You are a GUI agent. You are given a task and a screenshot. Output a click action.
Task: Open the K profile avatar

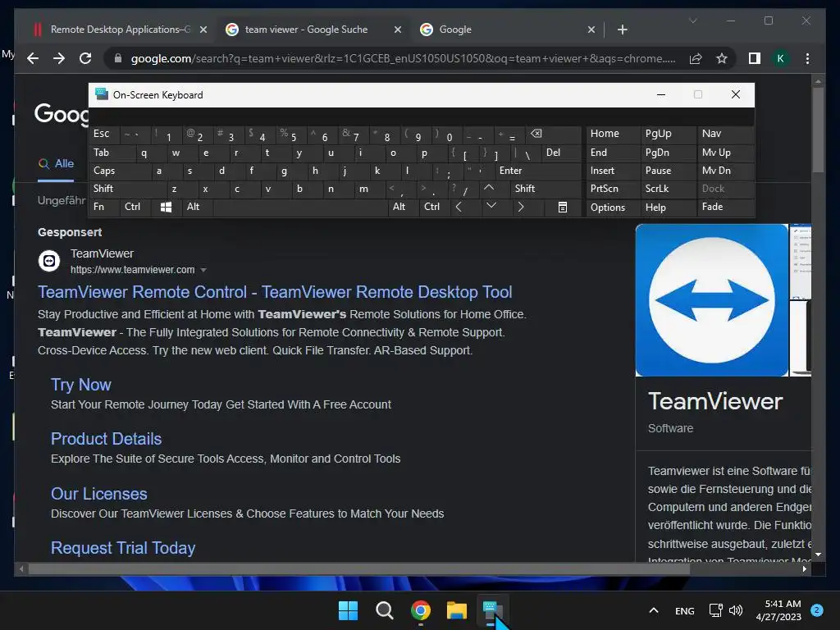coord(781,58)
